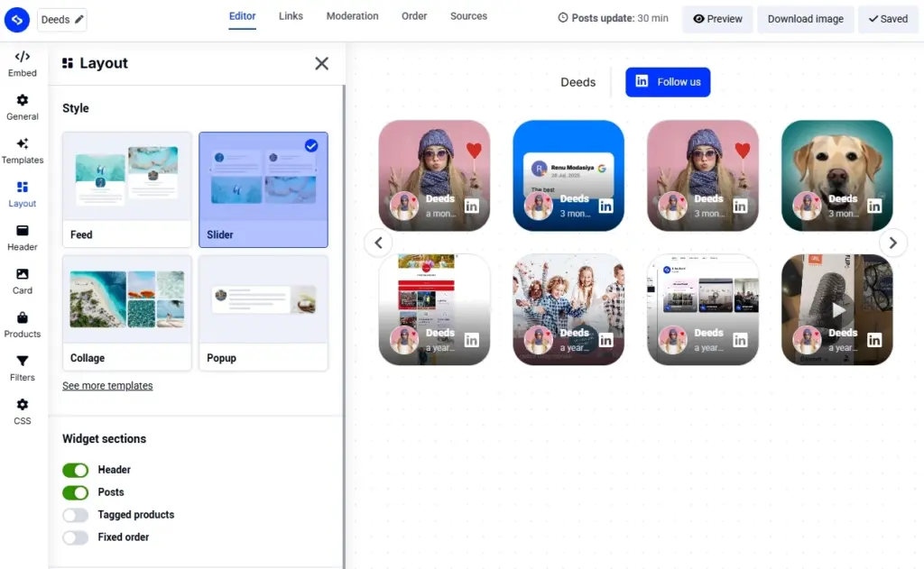Screen dimensions: 924x569
Task: Open the General settings panel
Action: point(22,108)
